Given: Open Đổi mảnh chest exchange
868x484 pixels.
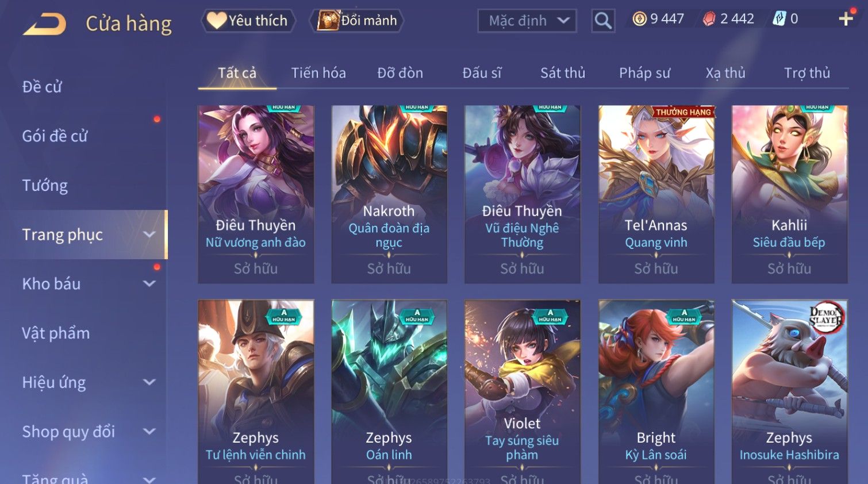Looking at the screenshot, I should pyautogui.click(x=358, y=21).
